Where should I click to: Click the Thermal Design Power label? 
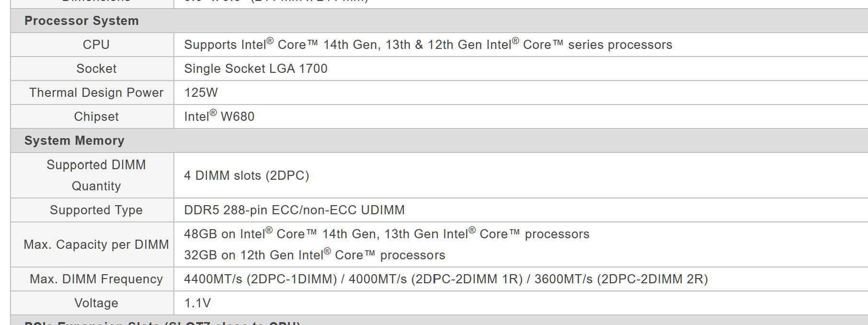96,93
